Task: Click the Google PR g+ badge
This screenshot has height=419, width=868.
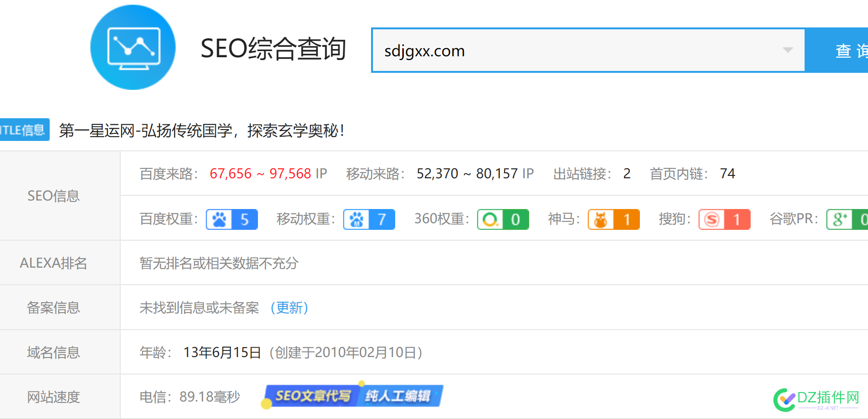Action: pos(847,219)
